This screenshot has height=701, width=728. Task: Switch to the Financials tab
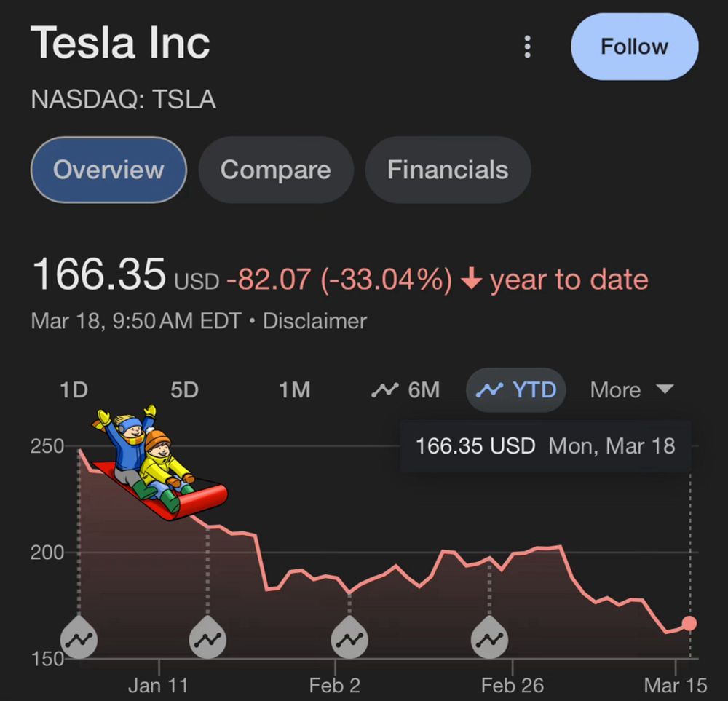click(x=448, y=170)
